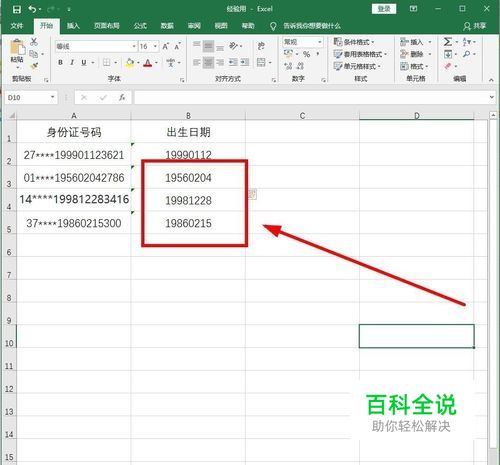Click the Merge and Center icon
The image size is (500, 465).
[261, 62]
